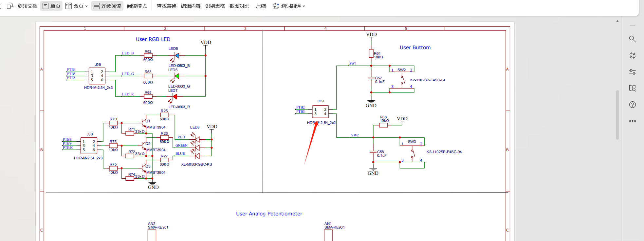Click the 'XL-5050RGBC-KS' part label
The image size is (644, 241).
point(196,164)
